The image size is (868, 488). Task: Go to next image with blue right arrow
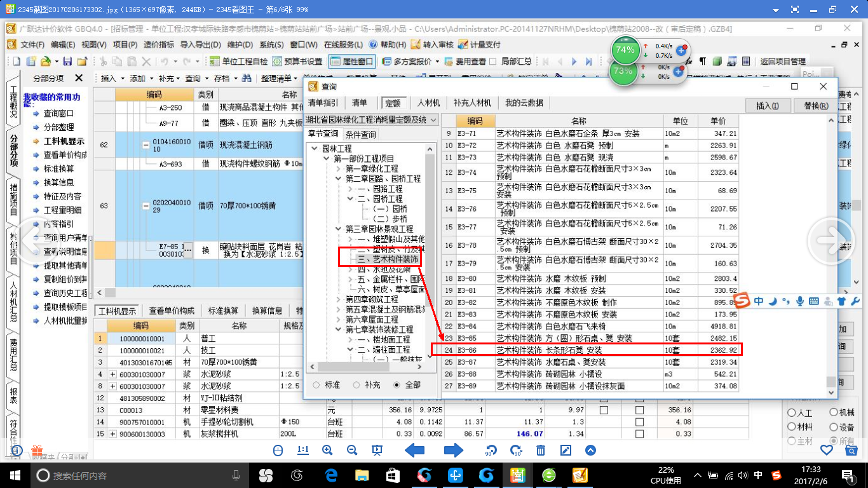point(453,450)
